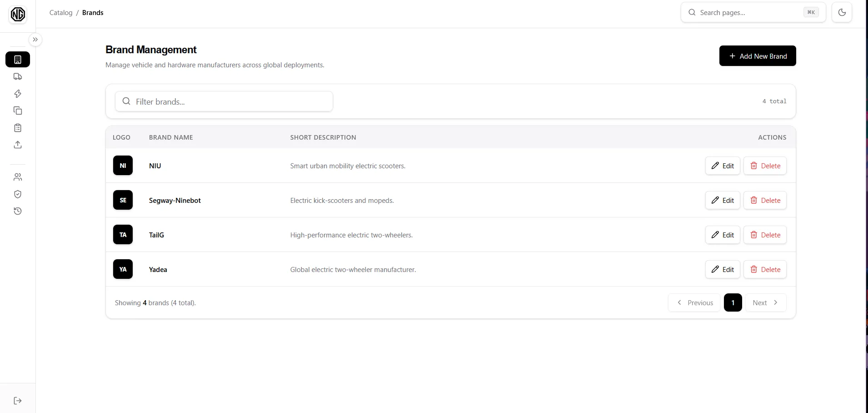
Task: Click the Filter brands input
Action: [x=224, y=101]
